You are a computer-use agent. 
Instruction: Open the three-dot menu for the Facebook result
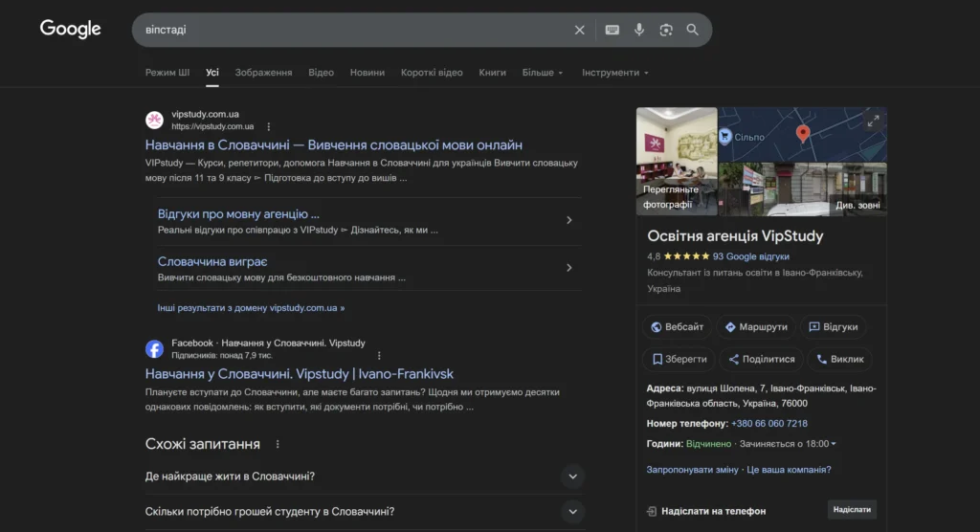(379, 355)
